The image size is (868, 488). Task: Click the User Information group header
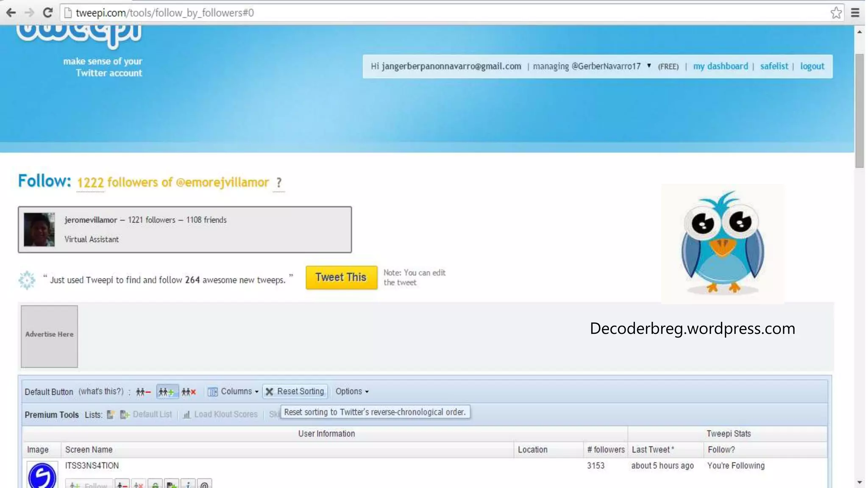click(326, 434)
